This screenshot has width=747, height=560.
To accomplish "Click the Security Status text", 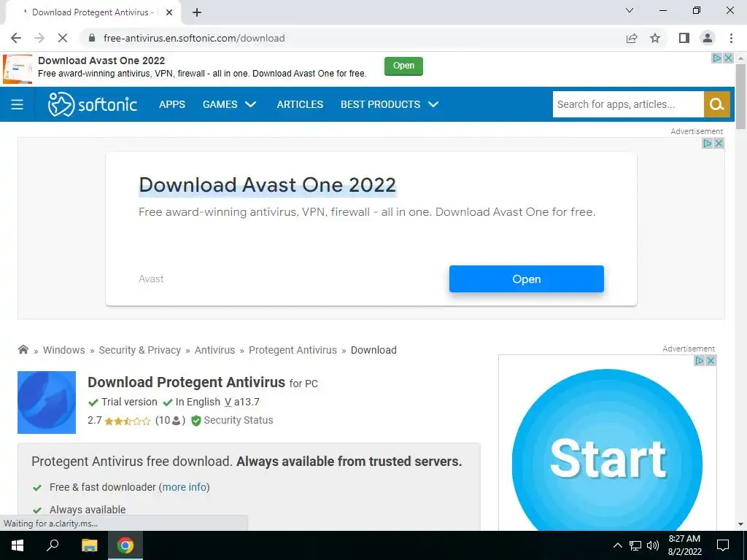I will pos(239,421).
